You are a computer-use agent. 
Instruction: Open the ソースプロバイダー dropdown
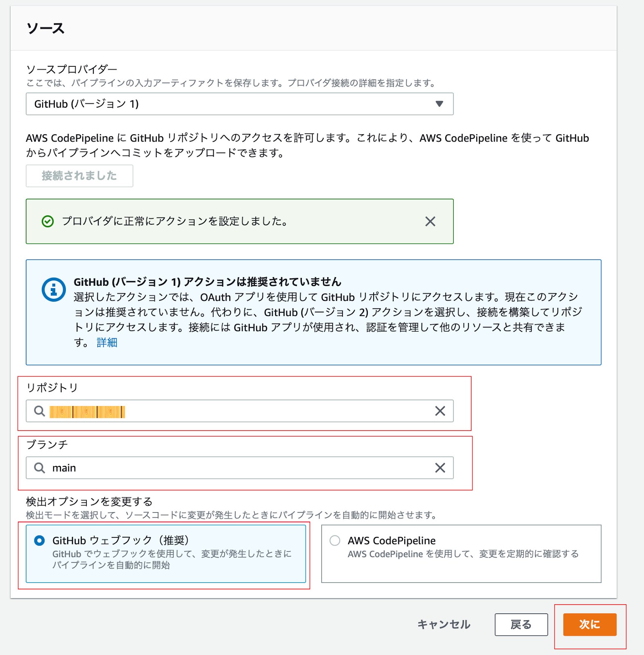pos(239,104)
